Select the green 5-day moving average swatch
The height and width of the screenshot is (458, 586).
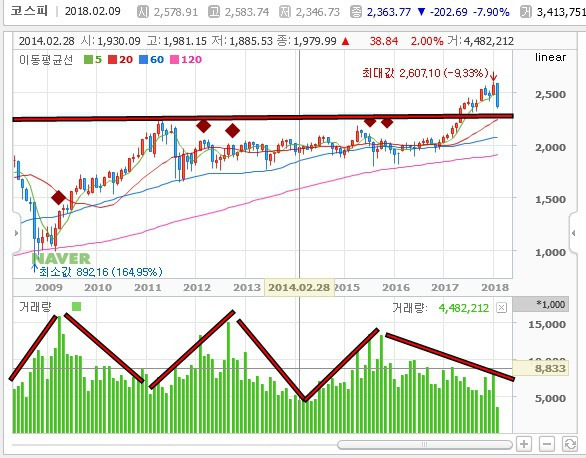coord(89,60)
